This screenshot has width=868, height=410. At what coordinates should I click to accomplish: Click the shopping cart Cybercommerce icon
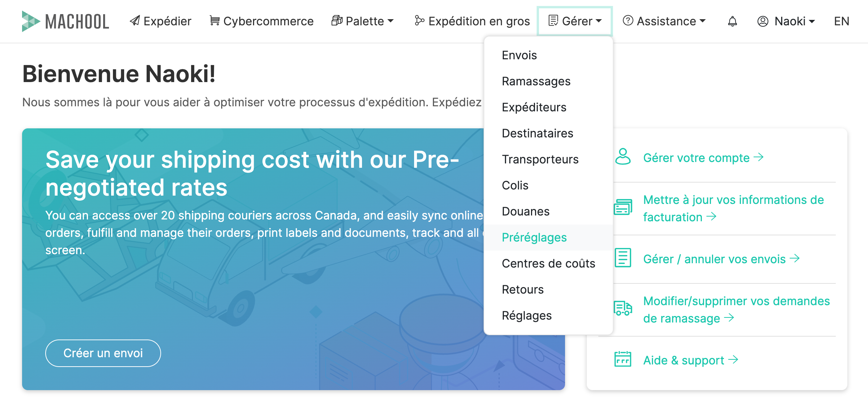(x=215, y=21)
